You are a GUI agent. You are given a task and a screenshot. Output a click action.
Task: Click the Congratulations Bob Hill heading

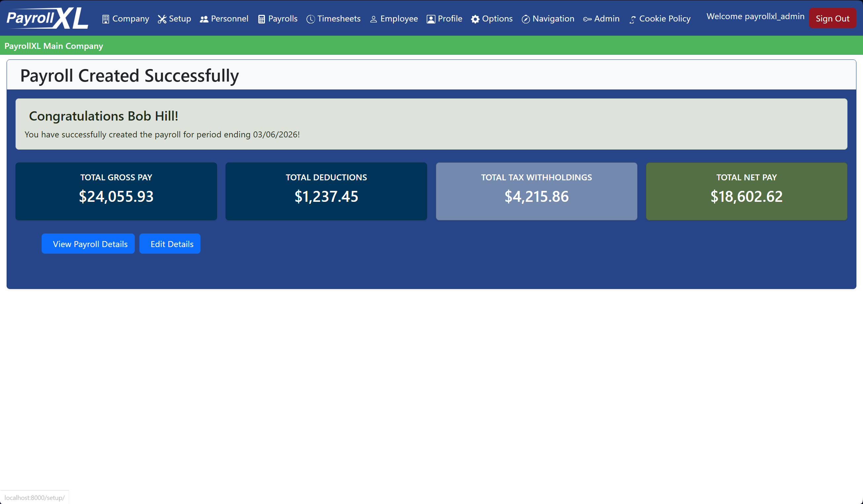pos(103,116)
